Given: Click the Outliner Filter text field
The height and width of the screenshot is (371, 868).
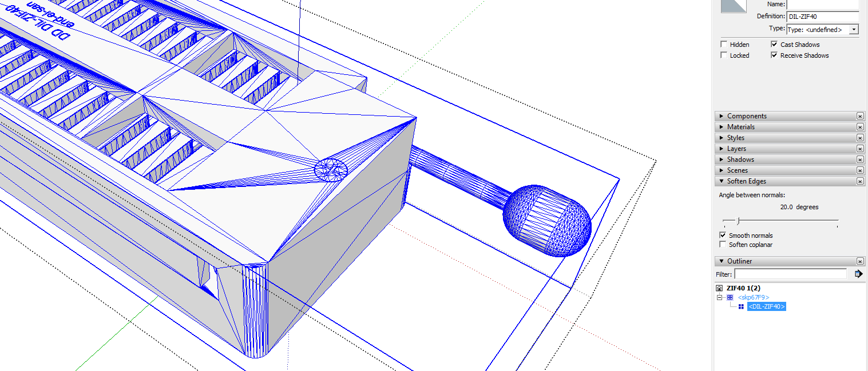Looking at the screenshot, I should (790, 274).
